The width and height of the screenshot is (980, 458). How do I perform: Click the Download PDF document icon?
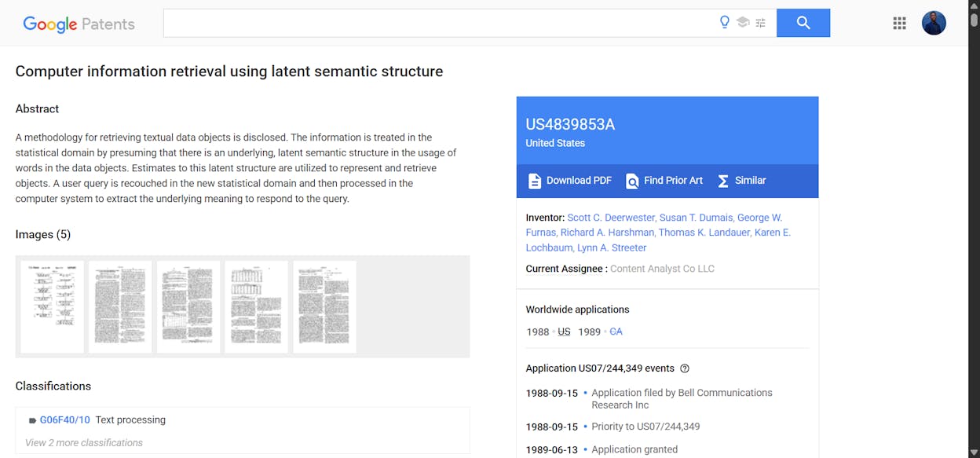click(x=535, y=181)
